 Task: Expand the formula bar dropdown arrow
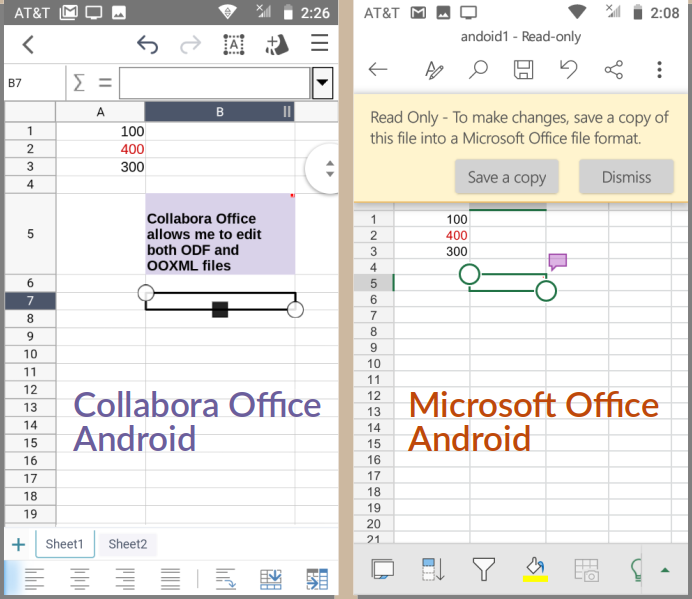tap(323, 83)
